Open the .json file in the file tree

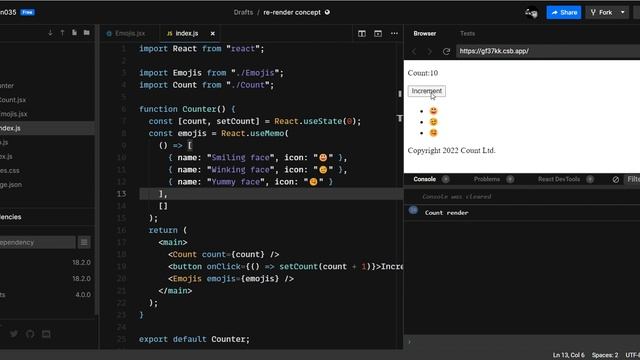tap(11, 184)
